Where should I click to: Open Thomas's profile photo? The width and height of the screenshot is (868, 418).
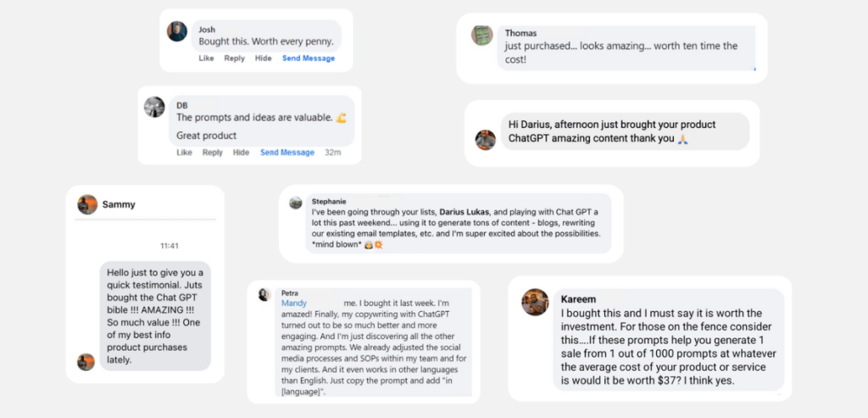[x=482, y=36]
